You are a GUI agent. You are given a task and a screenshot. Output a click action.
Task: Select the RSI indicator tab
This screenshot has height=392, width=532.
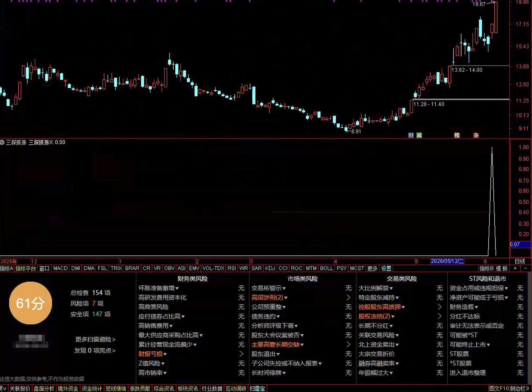pos(232,268)
